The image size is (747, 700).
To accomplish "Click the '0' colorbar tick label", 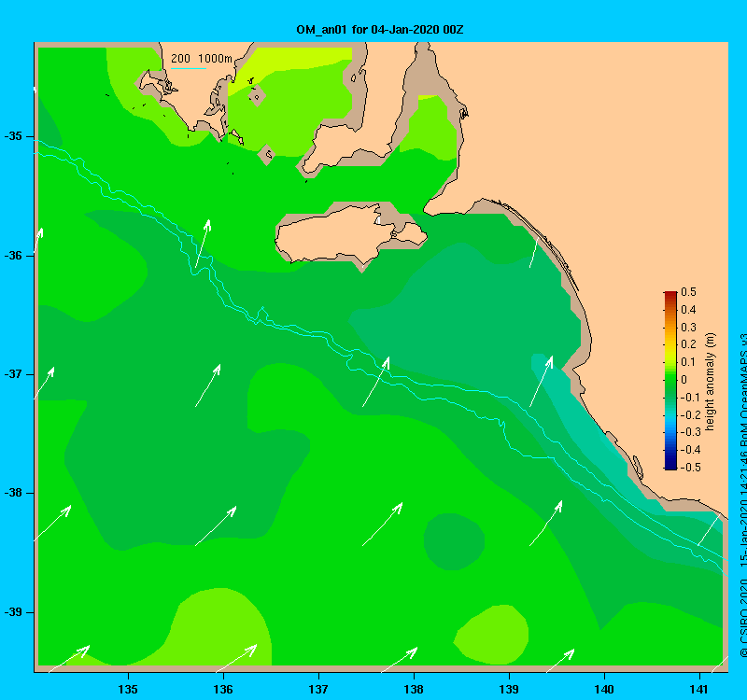I will (684, 380).
